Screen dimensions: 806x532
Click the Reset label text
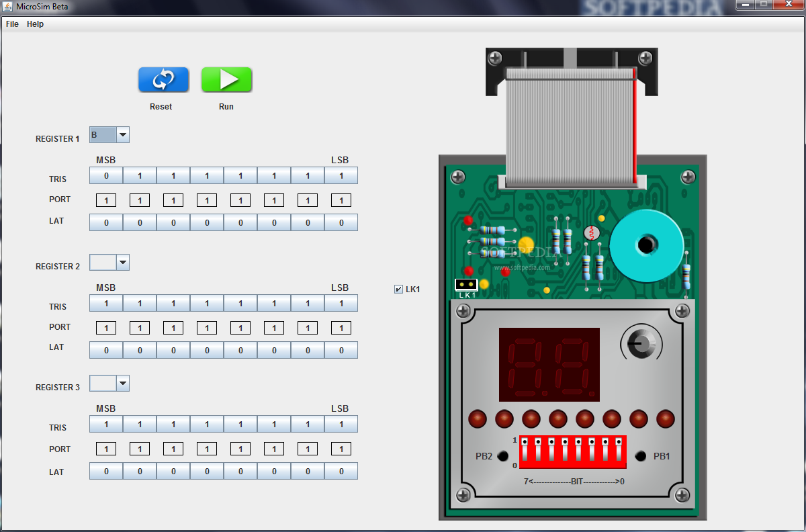[x=161, y=107]
